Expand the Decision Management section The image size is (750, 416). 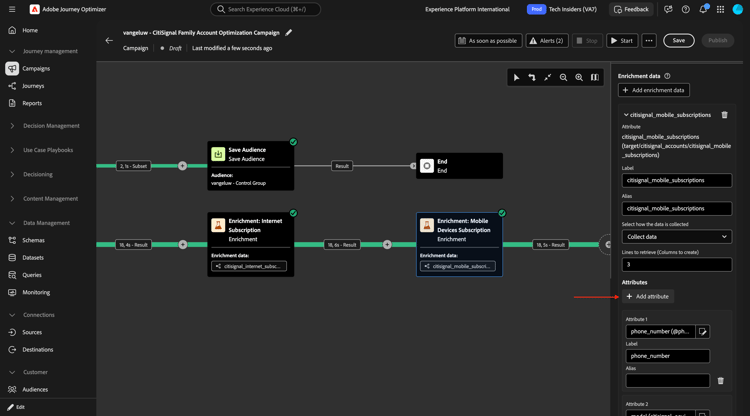(12, 126)
